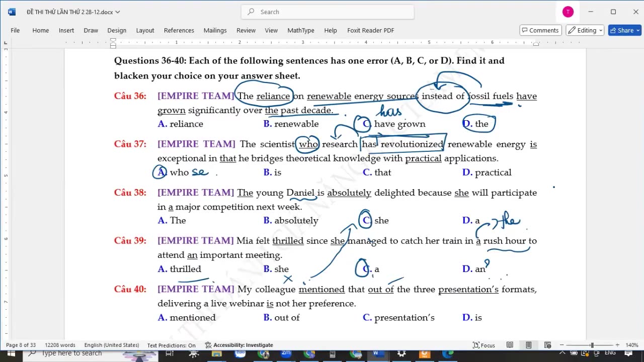The width and height of the screenshot is (644, 362).
Task: Switch to Print Layout view icon
Action: pos(528,345)
